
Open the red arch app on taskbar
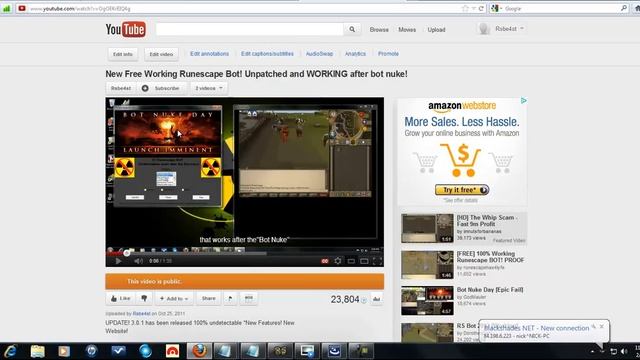172,351
